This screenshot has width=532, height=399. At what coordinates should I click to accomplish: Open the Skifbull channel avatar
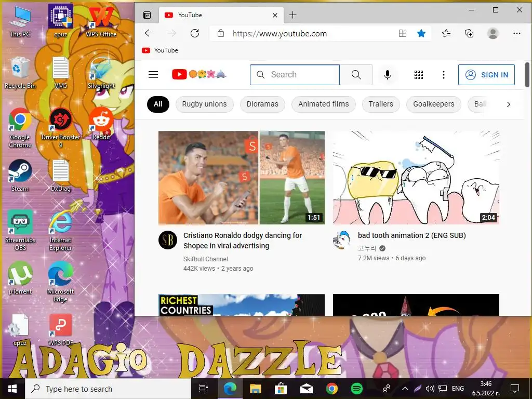(168, 240)
